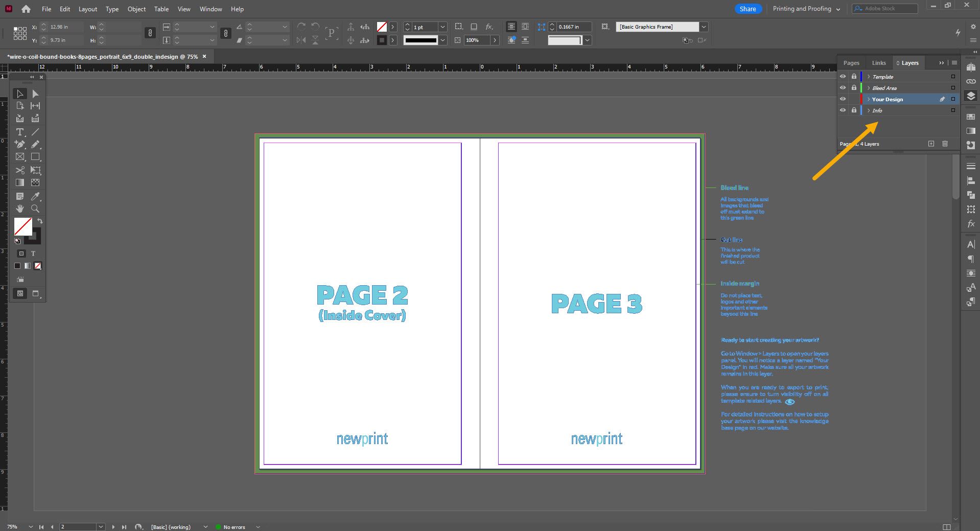Switch to the Links tab
The image size is (980, 531).
878,62
